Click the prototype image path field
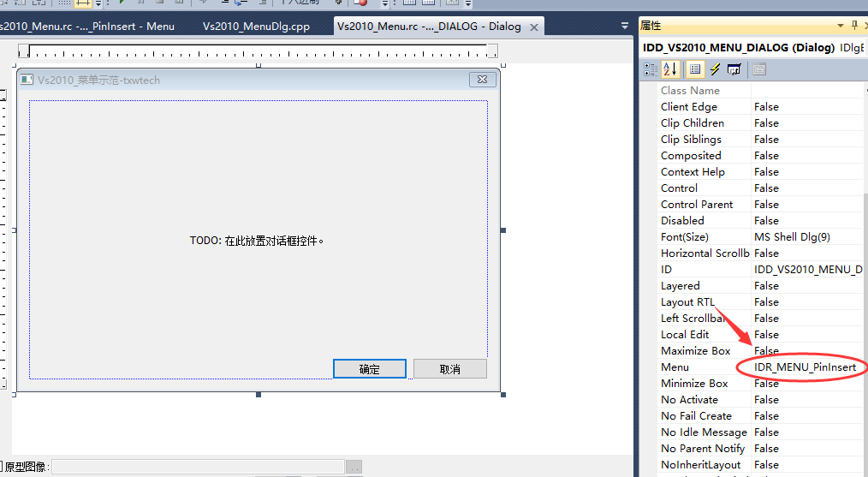Viewport: 868px width, 477px height. tap(198, 467)
